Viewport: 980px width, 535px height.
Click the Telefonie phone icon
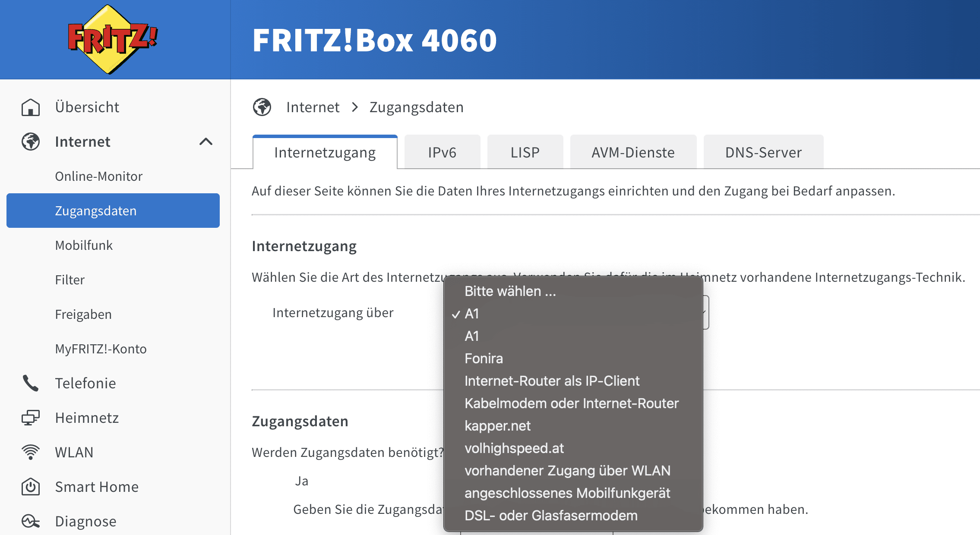(x=31, y=383)
